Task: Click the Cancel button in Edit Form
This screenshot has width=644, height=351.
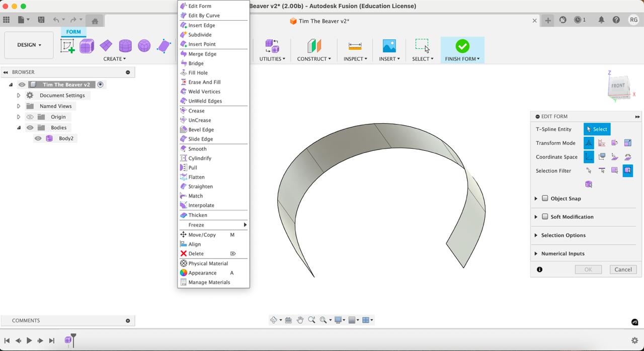Action: click(x=623, y=270)
